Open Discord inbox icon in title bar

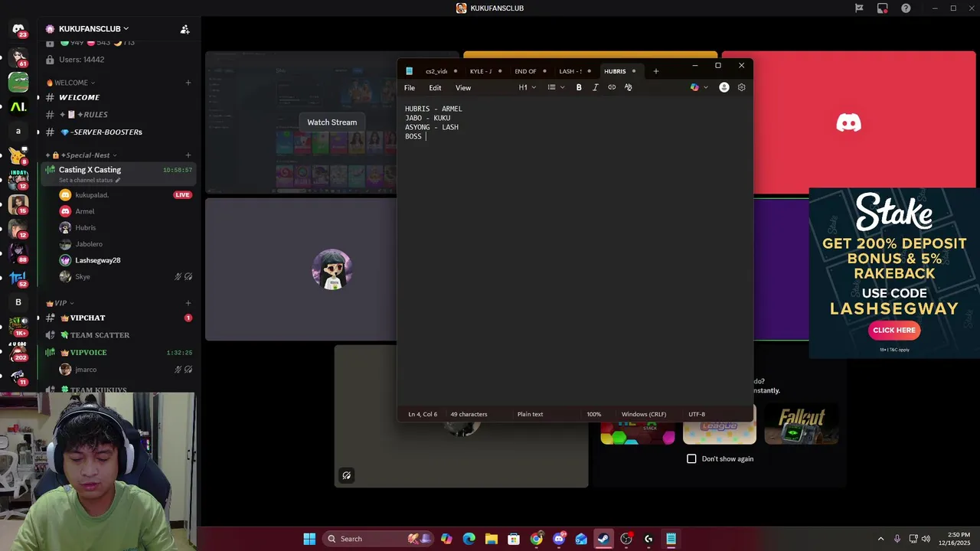click(883, 8)
